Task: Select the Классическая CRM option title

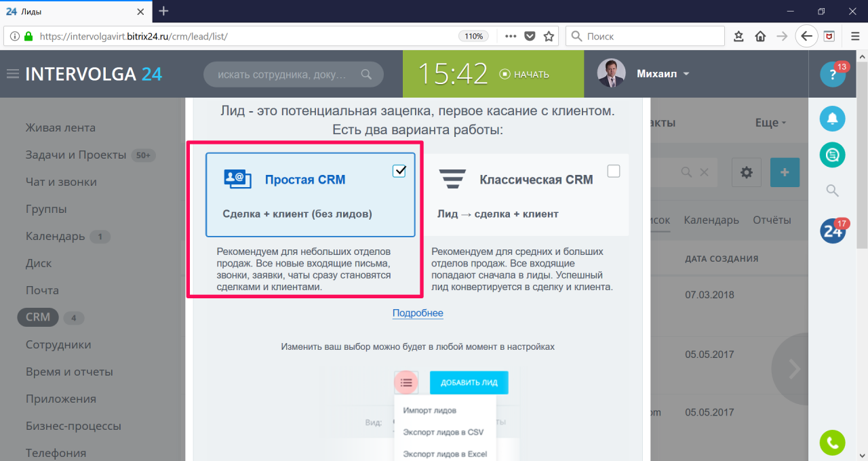Action: pos(536,180)
